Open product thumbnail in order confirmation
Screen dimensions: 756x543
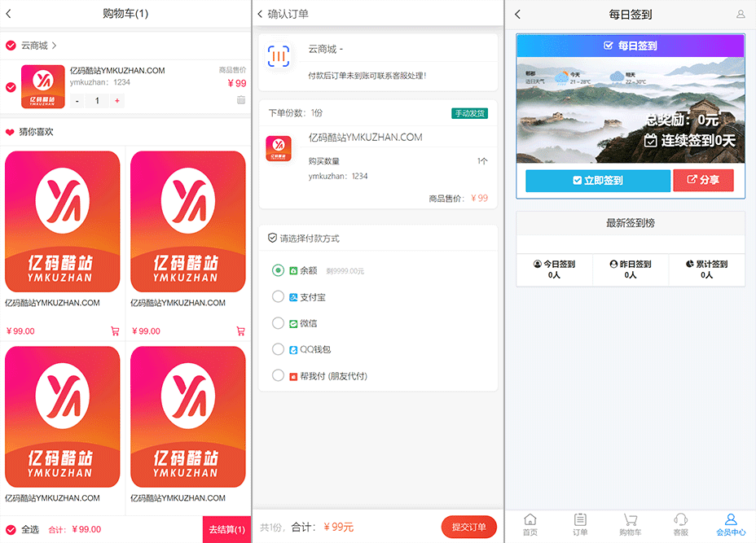tap(279, 148)
